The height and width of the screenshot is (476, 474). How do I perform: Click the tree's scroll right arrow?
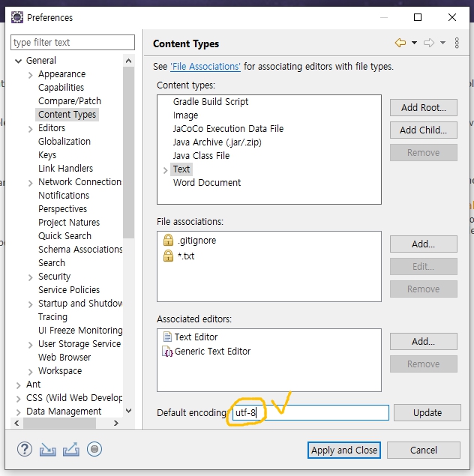tap(116, 423)
